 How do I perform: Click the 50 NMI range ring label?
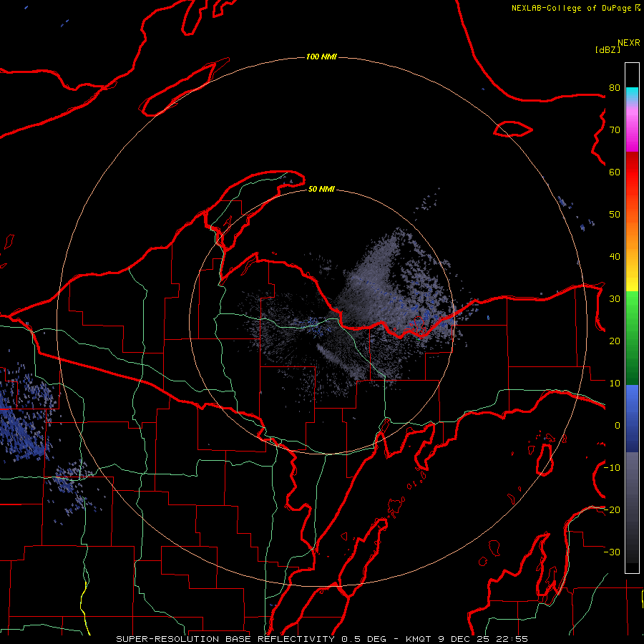321,189
